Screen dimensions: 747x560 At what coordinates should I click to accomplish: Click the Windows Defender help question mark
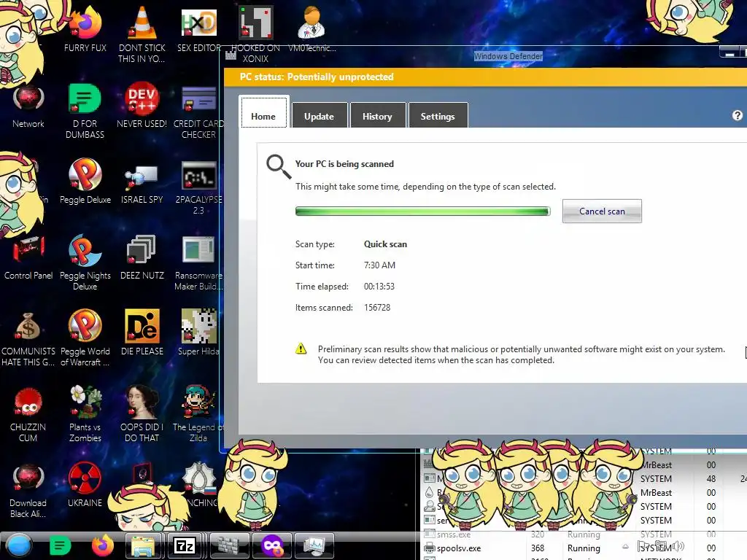(737, 115)
